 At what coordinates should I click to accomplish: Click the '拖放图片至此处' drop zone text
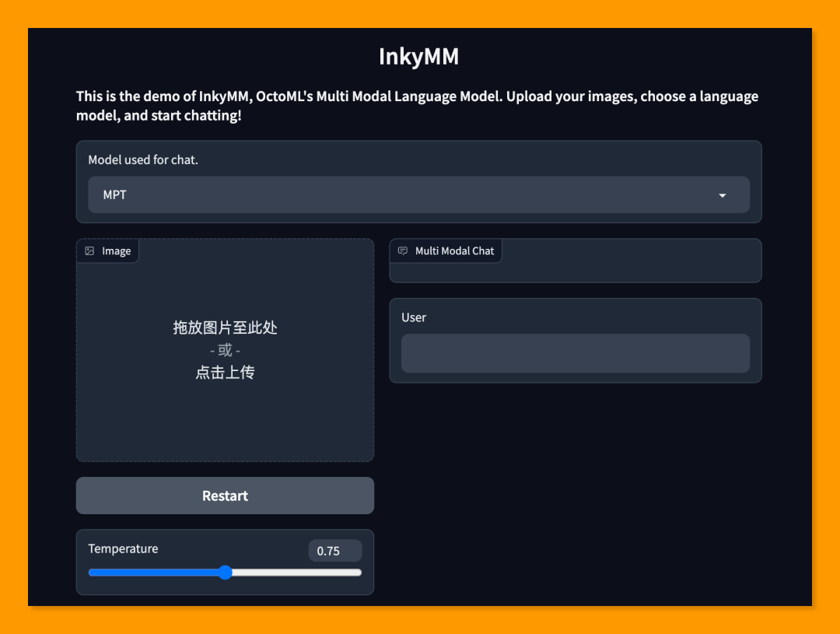click(225, 328)
